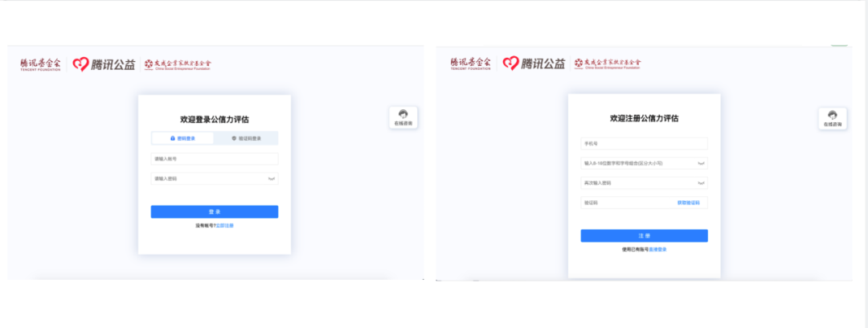Click 直接登录 link below register button

[x=657, y=249]
